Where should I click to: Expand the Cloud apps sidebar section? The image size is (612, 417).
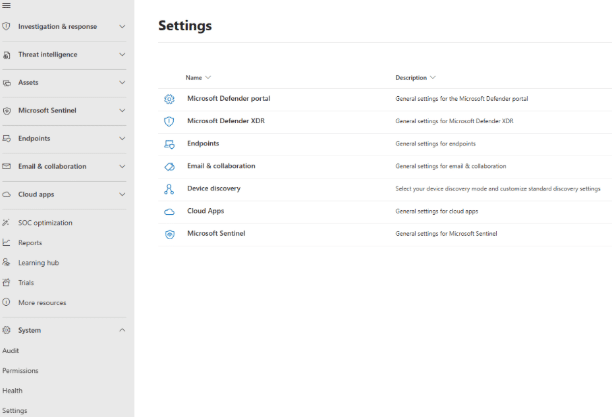pyautogui.click(x=122, y=195)
